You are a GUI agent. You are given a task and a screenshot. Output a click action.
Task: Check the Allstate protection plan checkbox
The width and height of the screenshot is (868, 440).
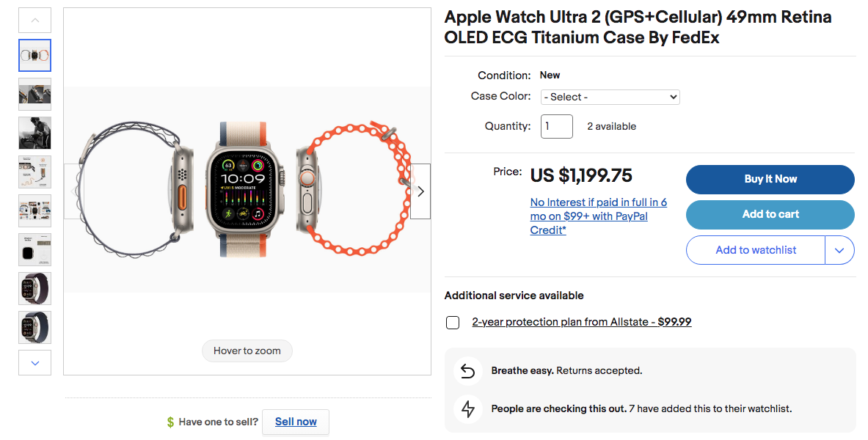click(453, 323)
